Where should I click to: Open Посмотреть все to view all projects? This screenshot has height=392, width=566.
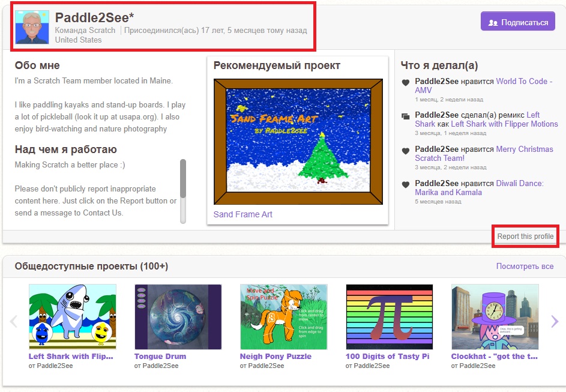pos(525,266)
